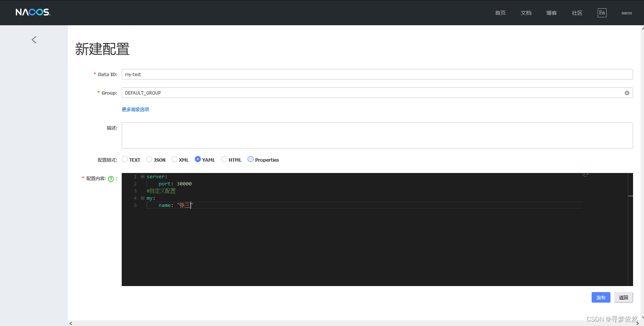Click line number 3 in editor gutter
644x326 pixels.
pos(135,191)
